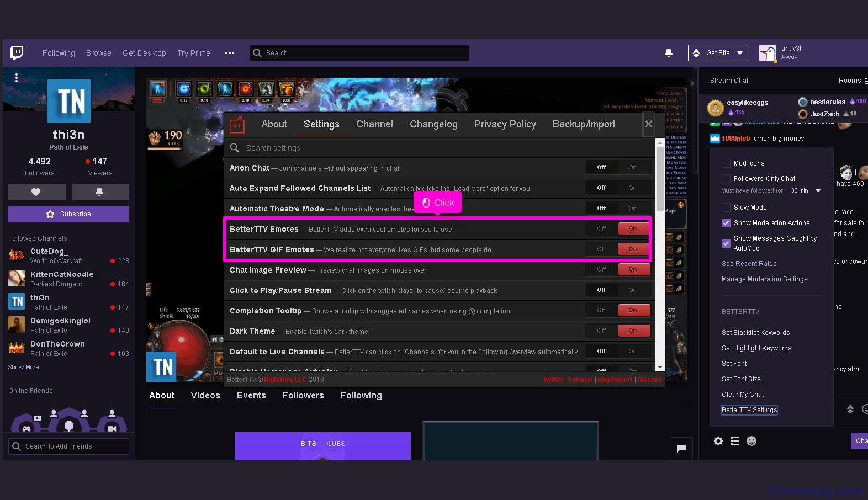Viewport: 868px width, 500px height.
Task: Click the first skill icon in game video
Action: 157,89
